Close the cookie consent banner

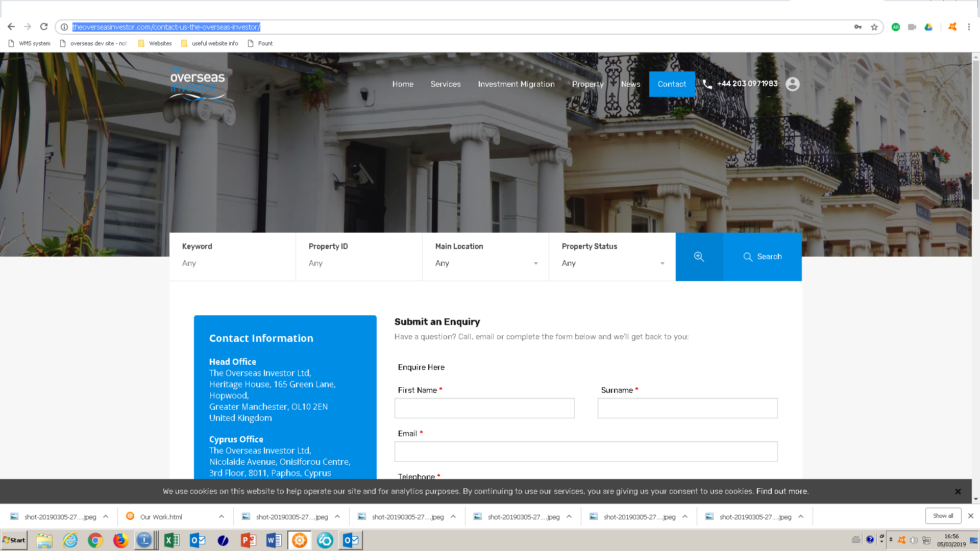958,491
